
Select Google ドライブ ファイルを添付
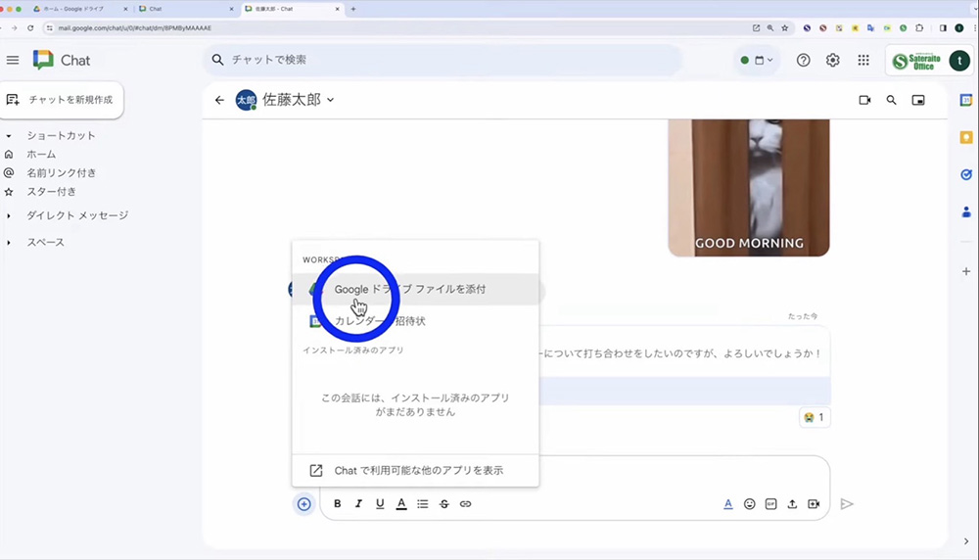click(x=415, y=289)
